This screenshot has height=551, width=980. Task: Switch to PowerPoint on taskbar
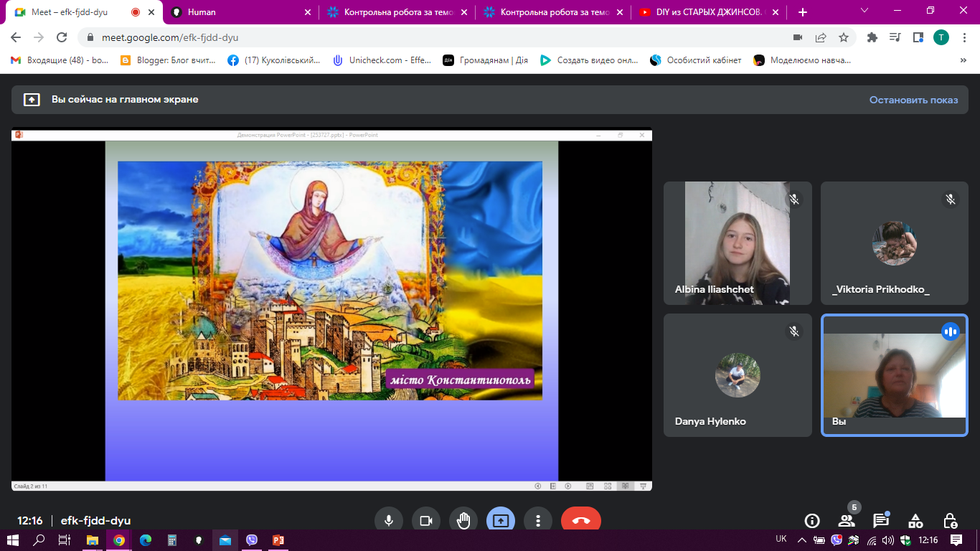point(278,540)
